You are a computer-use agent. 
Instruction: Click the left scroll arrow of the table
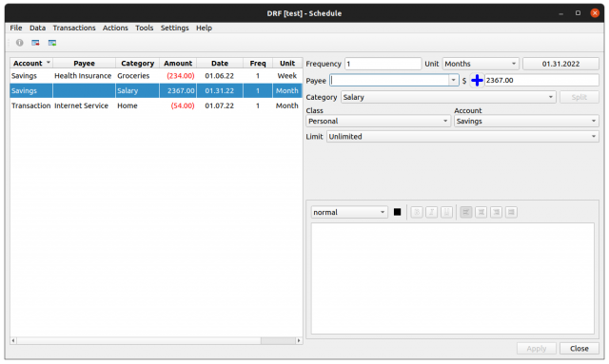click(13, 341)
